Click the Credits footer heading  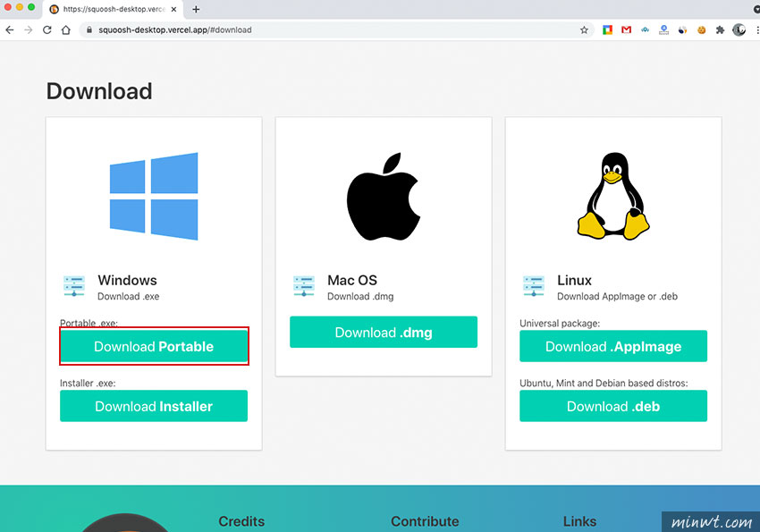click(x=241, y=521)
